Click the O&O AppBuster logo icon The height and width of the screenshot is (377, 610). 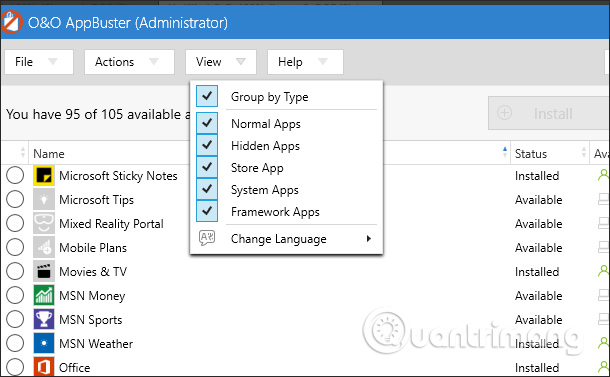(11, 22)
